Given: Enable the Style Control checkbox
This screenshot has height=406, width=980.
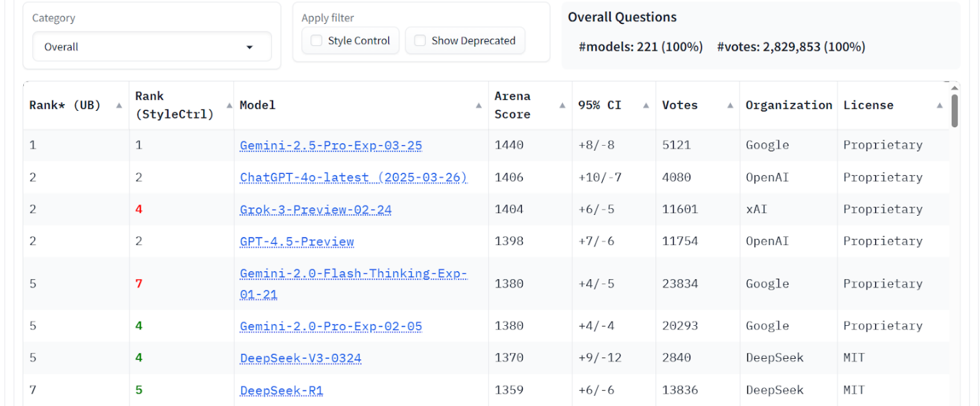Looking at the screenshot, I should [x=316, y=40].
